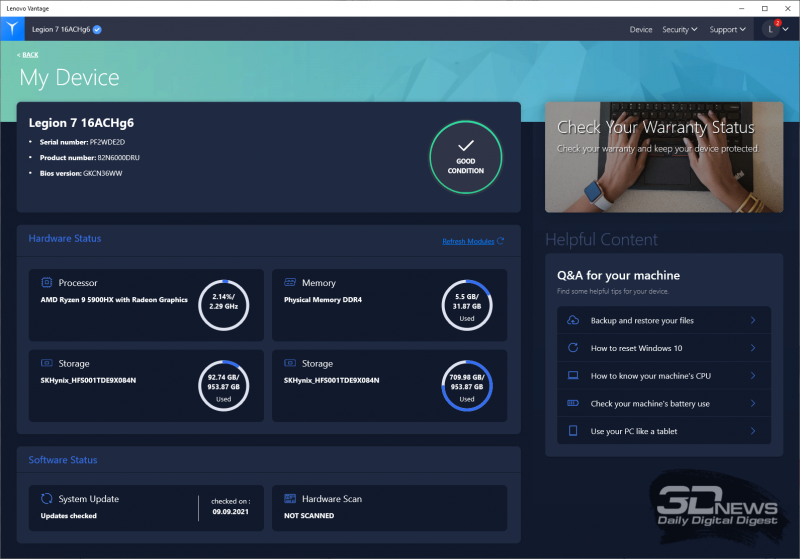Click the battery icon beside Check your machine's battery use
This screenshot has width=800, height=559.
coord(573,403)
